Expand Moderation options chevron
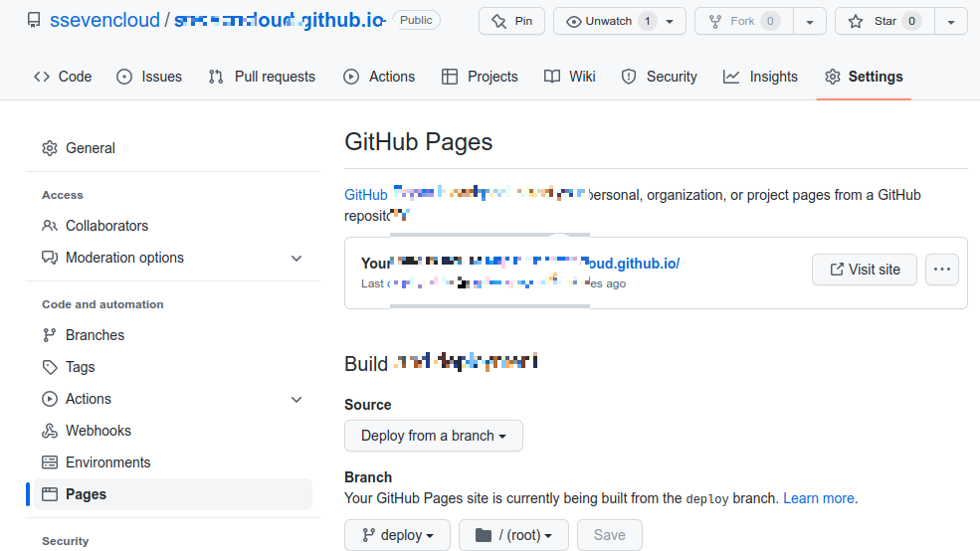The image size is (980, 551). [296, 258]
